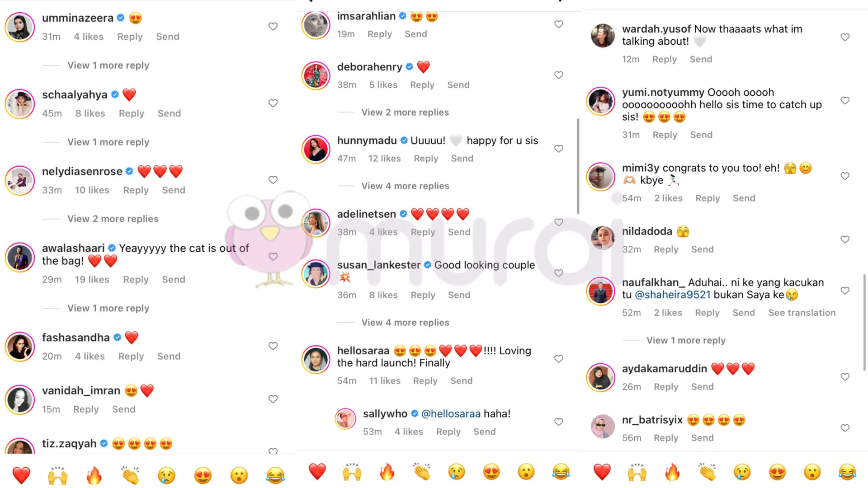
Task: Tap the heart-eyes emoji in middle reaction bar
Action: click(x=491, y=472)
